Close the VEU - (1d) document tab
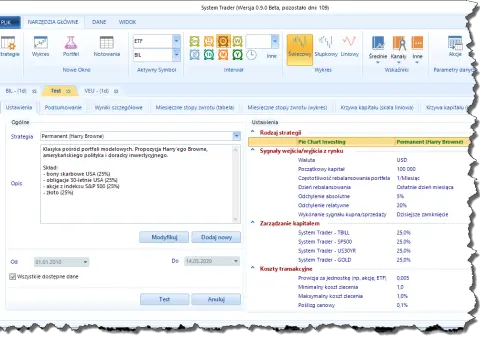The height and width of the screenshot is (360, 480). coord(116,91)
